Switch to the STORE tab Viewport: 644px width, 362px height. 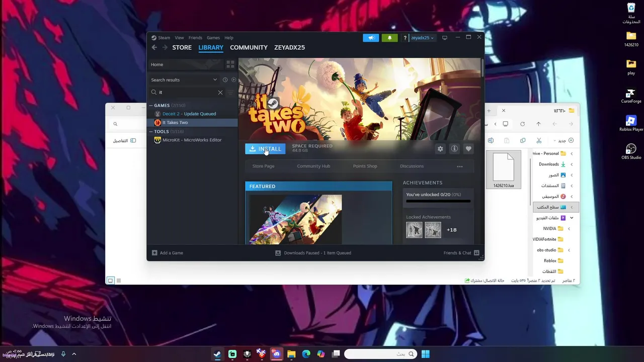click(x=182, y=47)
